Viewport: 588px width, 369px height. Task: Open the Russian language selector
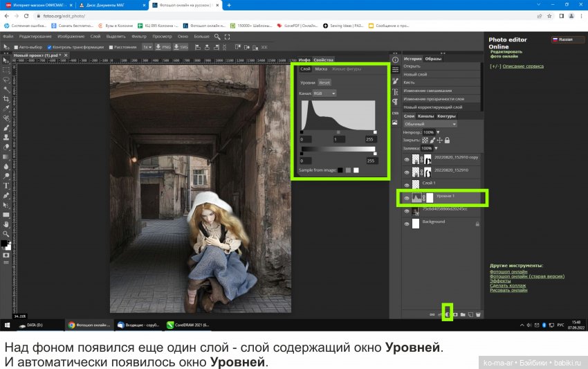(568, 39)
